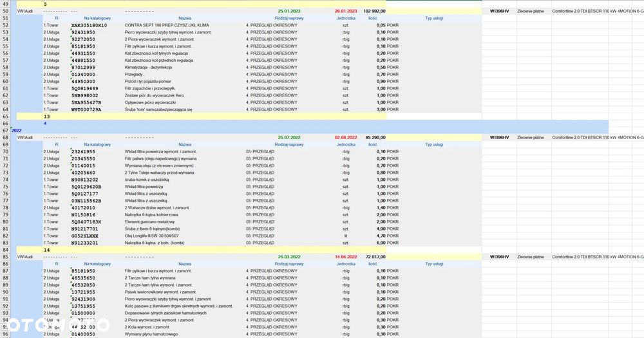644x338 pixels.
Task: Select part number N90813202
Action: (84, 180)
